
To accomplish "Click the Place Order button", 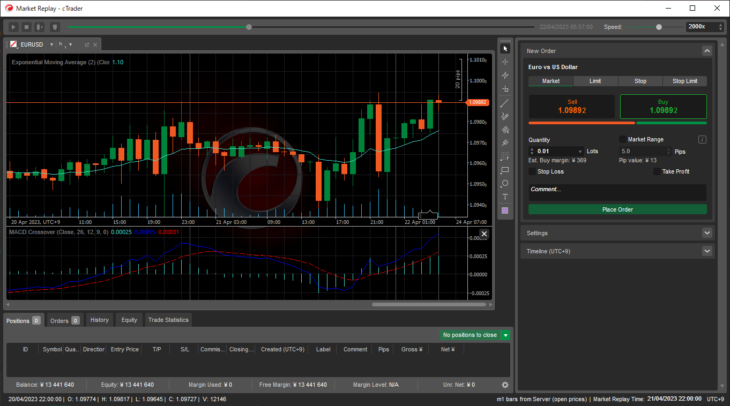I will click(x=617, y=210).
